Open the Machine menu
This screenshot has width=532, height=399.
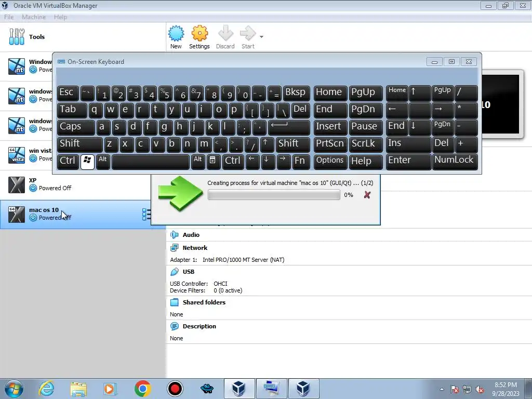tap(34, 17)
